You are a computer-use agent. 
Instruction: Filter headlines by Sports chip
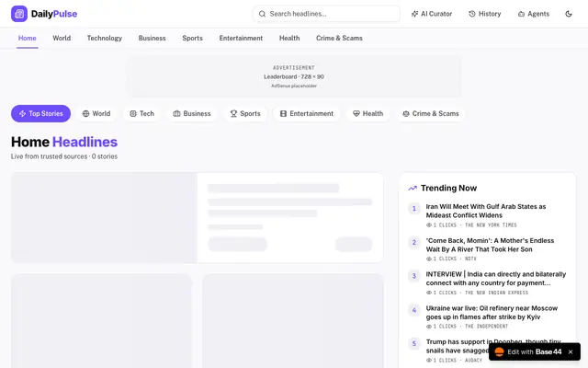point(245,114)
